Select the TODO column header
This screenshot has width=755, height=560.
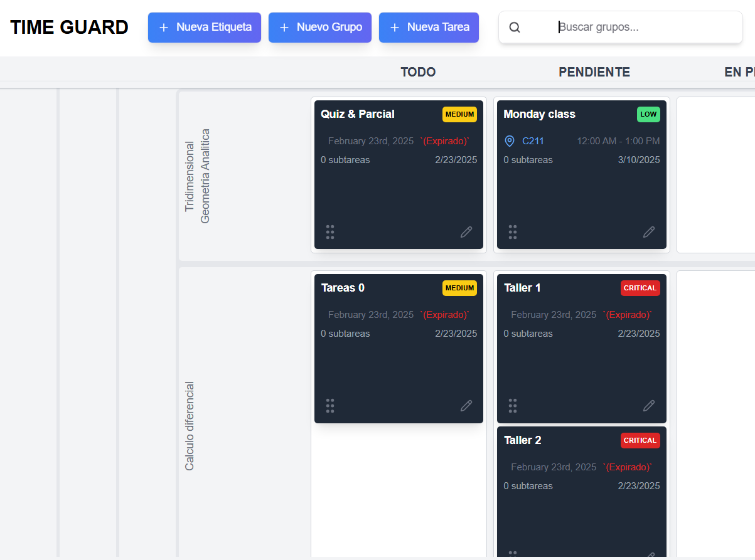[418, 72]
